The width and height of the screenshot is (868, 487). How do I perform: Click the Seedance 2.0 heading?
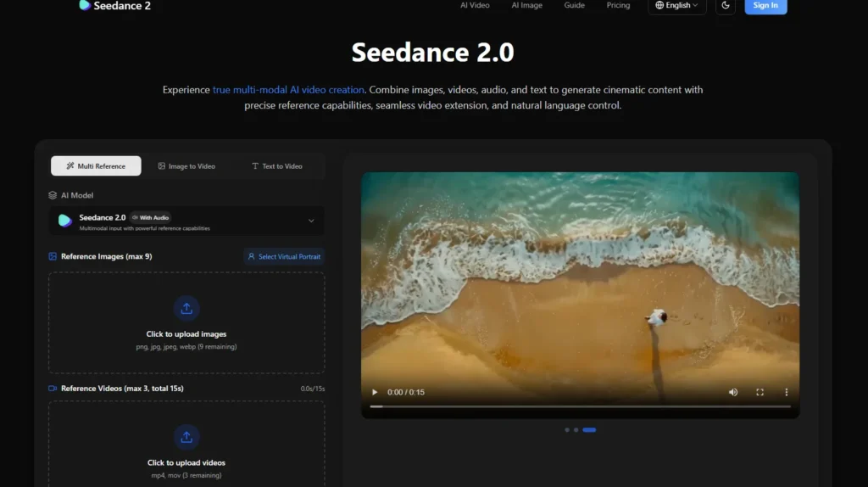[x=433, y=52]
